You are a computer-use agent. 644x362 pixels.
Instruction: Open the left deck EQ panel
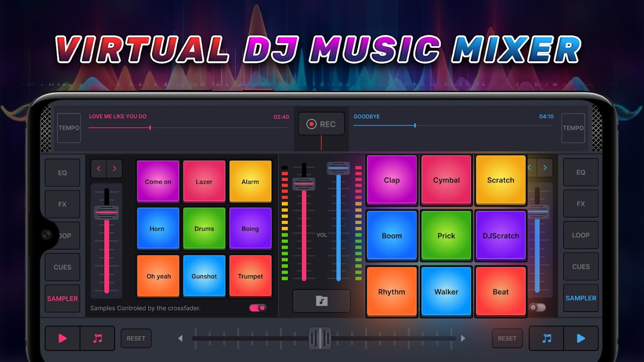(62, 173)
